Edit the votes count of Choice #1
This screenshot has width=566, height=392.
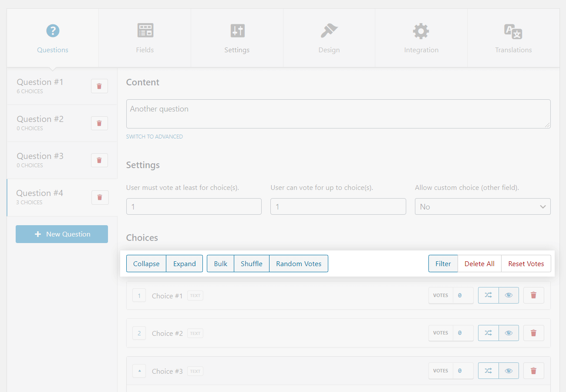pyautogui.click(x=462, y=295)
